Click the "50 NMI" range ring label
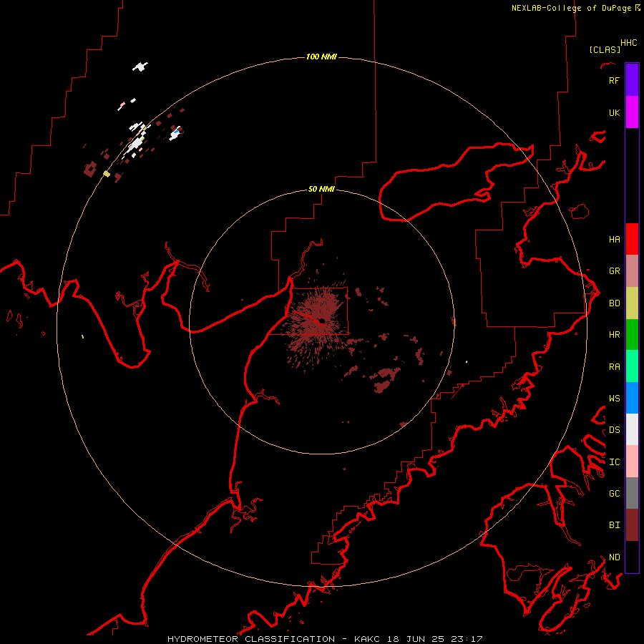This screenshot has height=644, width=644. (321, 189)
